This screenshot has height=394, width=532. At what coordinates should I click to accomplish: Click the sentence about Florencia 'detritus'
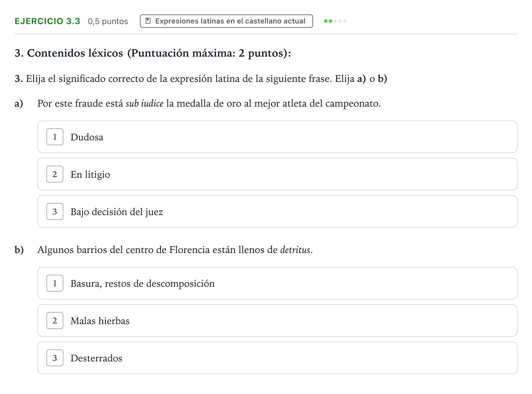[175, 250]
